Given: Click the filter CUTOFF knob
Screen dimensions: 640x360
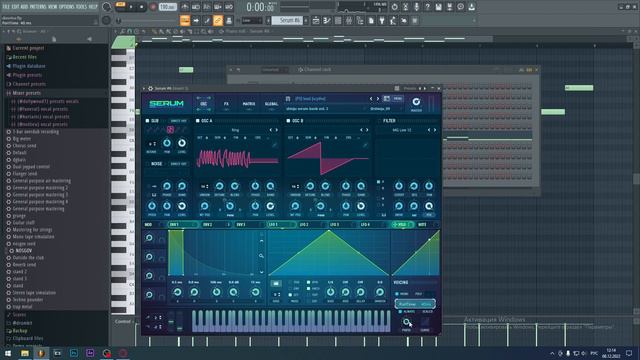Looking at the screenshot, I should coord(399,186).
